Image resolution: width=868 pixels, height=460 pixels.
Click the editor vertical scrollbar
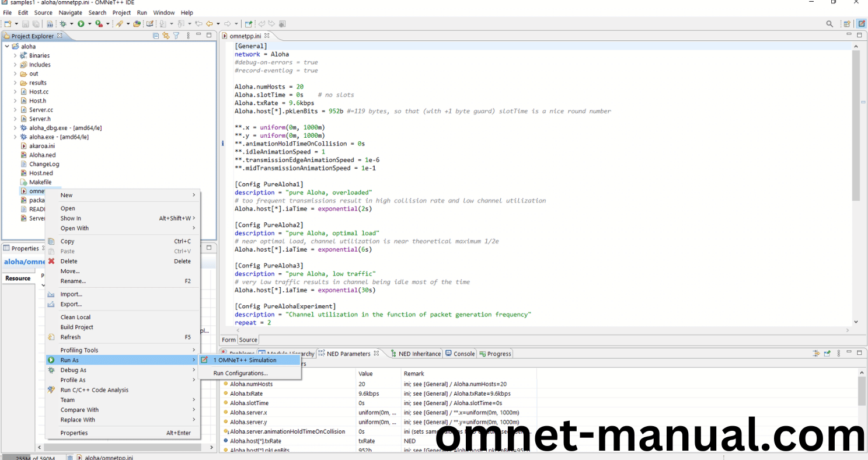point(856,126)
